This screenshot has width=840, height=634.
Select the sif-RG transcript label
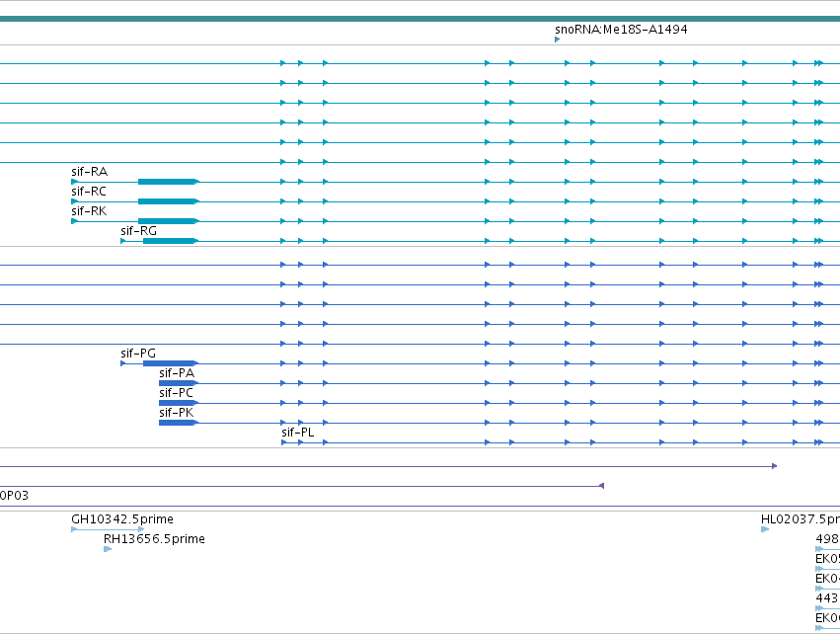pyautogui.click(x=139, y=231)
